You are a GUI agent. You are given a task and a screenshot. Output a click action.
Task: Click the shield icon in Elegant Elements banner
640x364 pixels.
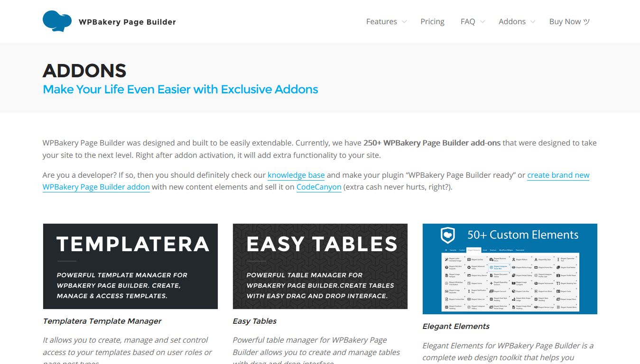[448, 235]
